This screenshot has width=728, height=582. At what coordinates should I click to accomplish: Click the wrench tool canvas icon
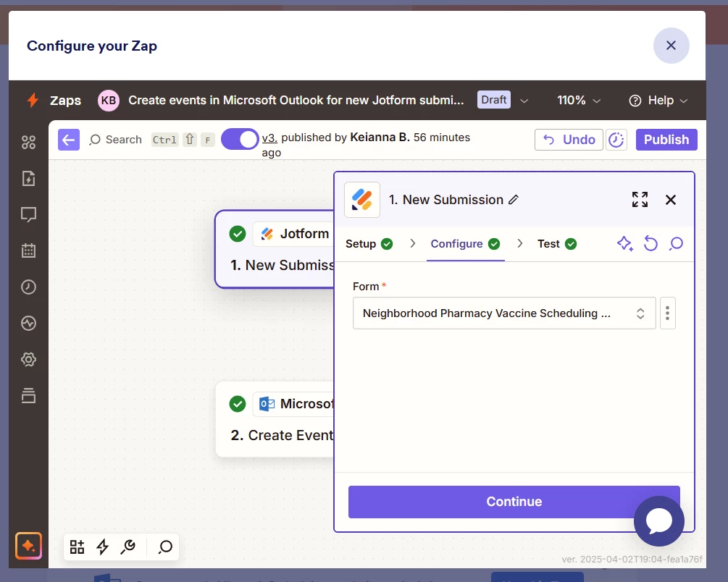(127, 547)
